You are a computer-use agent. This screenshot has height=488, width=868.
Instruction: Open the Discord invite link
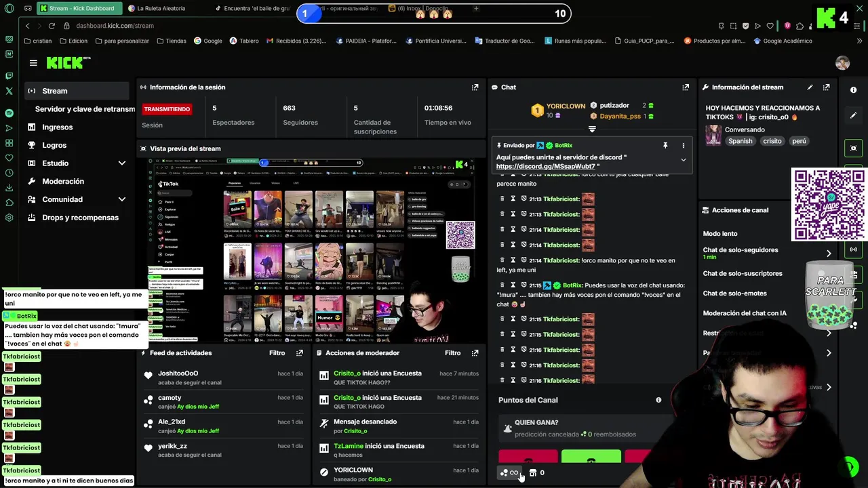[547, 167]
